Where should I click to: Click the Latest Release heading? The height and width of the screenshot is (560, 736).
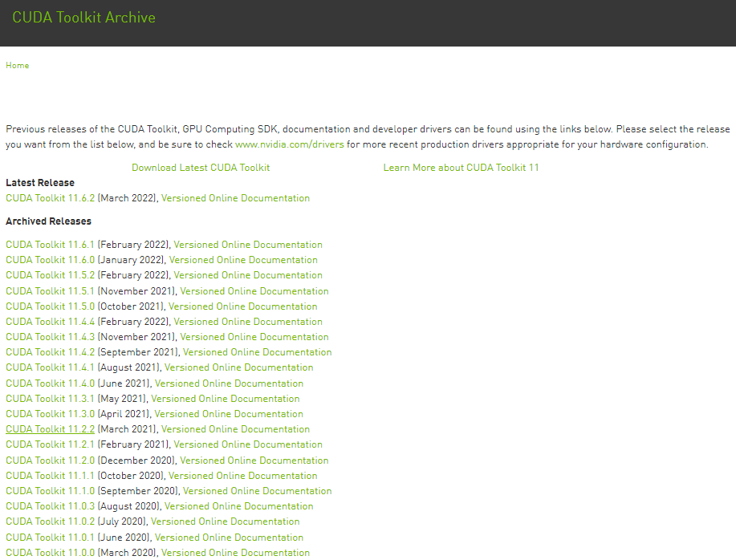[x=40, y=183]
